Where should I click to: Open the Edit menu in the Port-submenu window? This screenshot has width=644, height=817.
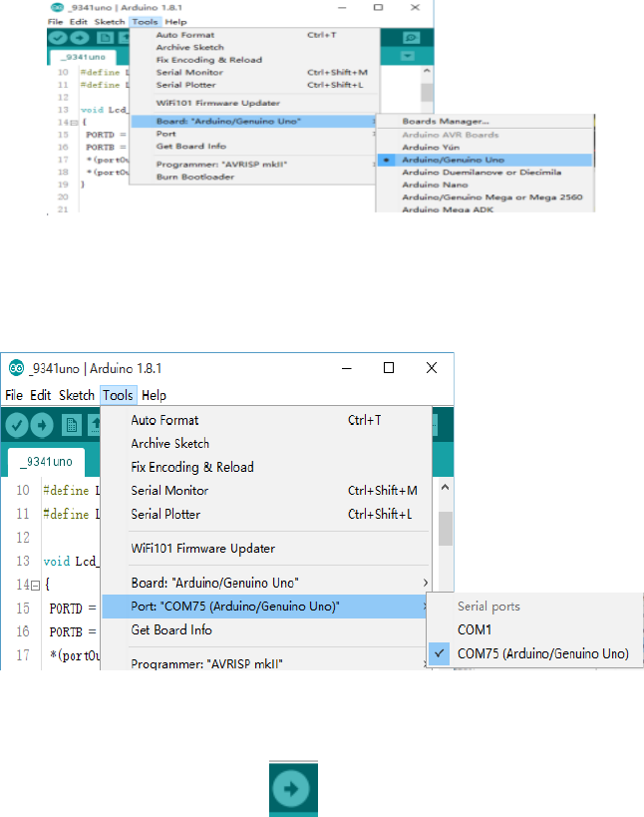tap(40, 395)
